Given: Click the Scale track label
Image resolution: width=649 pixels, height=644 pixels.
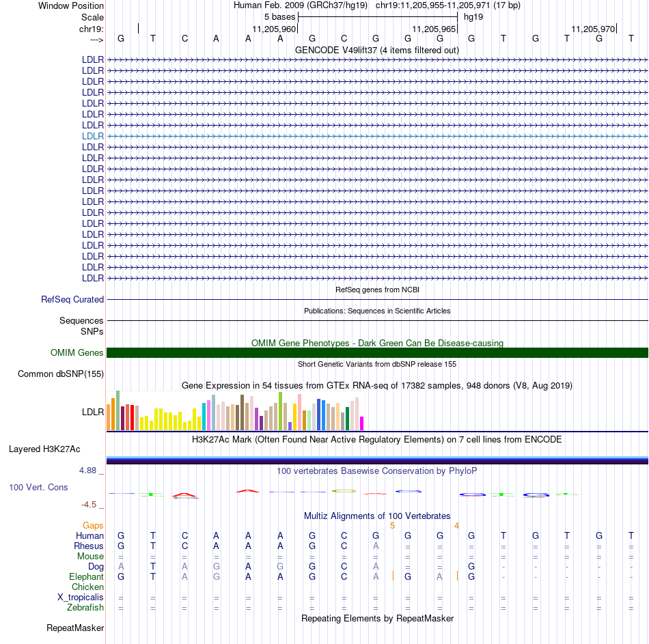Looking at the screenshot, I should [92, 17].
